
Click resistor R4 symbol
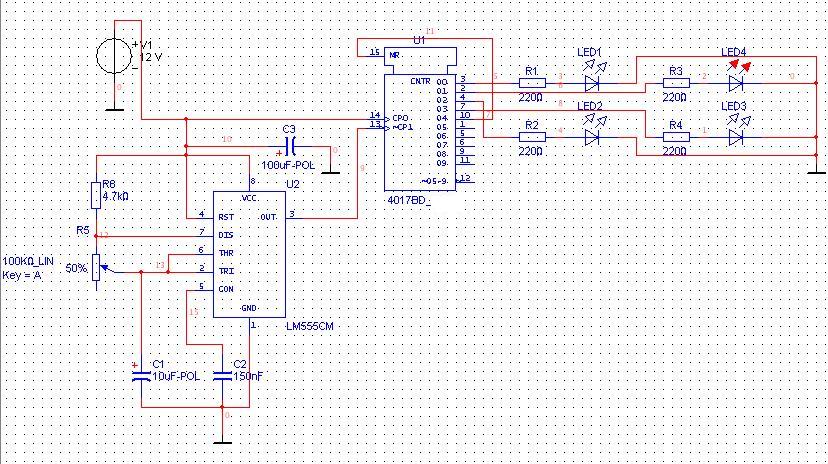pyautogui.click(x=676, y=136)
